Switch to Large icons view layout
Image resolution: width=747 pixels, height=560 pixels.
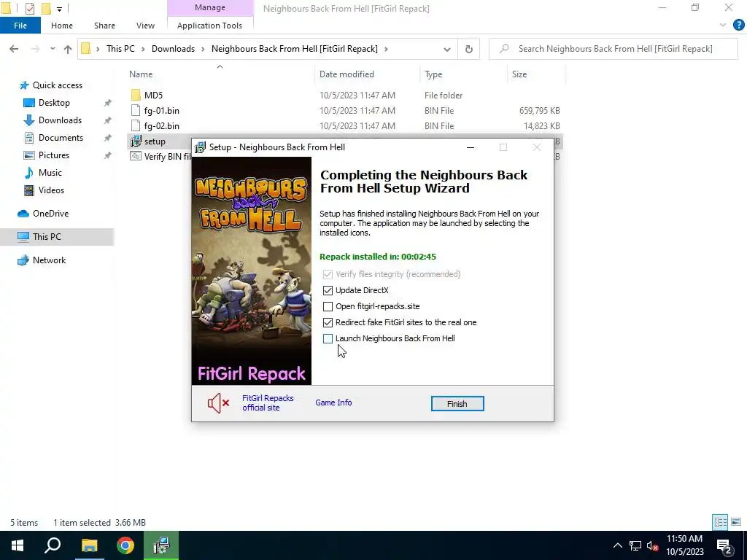(736, 522)
